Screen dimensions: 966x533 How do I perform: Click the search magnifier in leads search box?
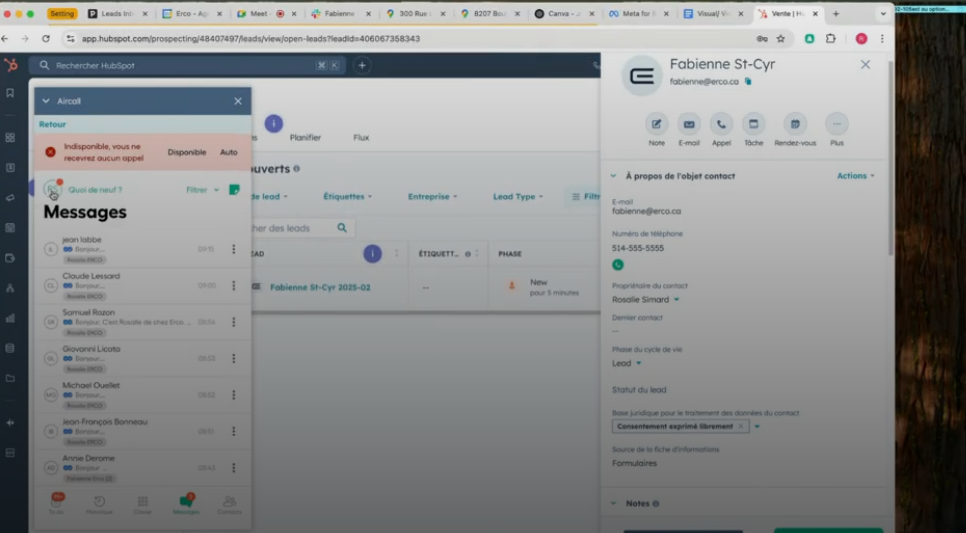pyautogui.click(x=342, y=228)
